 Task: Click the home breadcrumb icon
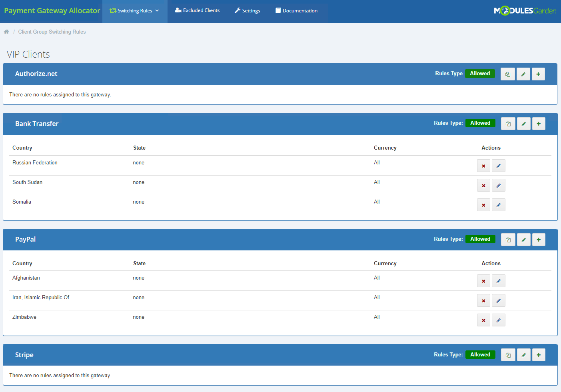pos(6,31)
